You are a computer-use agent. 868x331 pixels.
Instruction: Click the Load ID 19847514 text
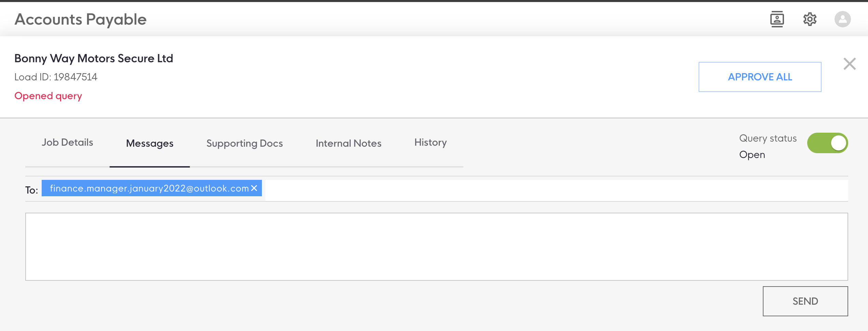coord(56,77)
